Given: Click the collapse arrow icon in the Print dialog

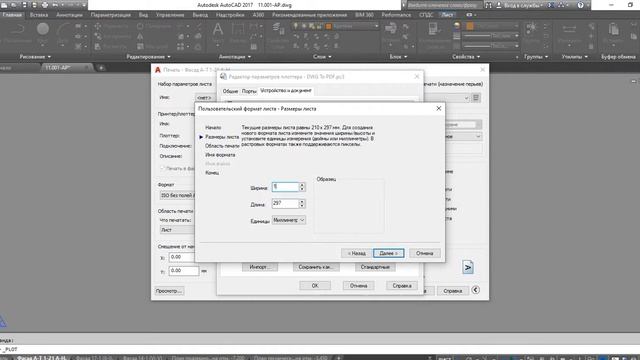Looking at the screenshot, I should 476,290.
